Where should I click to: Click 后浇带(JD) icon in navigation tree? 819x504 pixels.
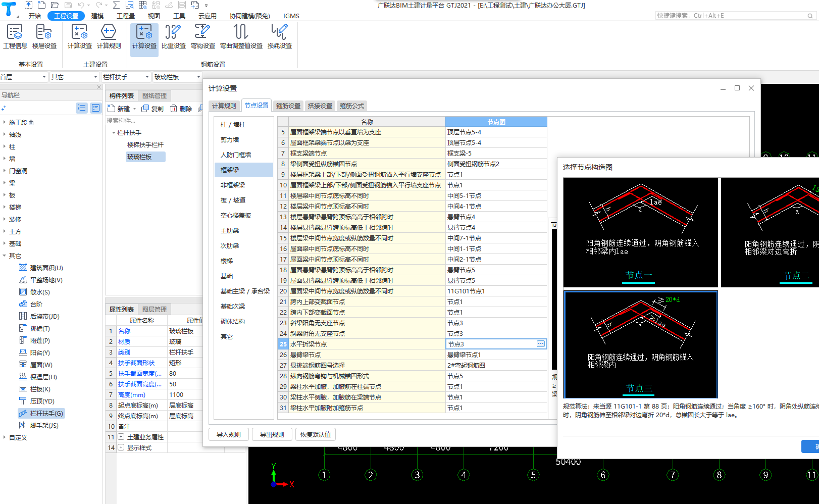tap(23, 316)
